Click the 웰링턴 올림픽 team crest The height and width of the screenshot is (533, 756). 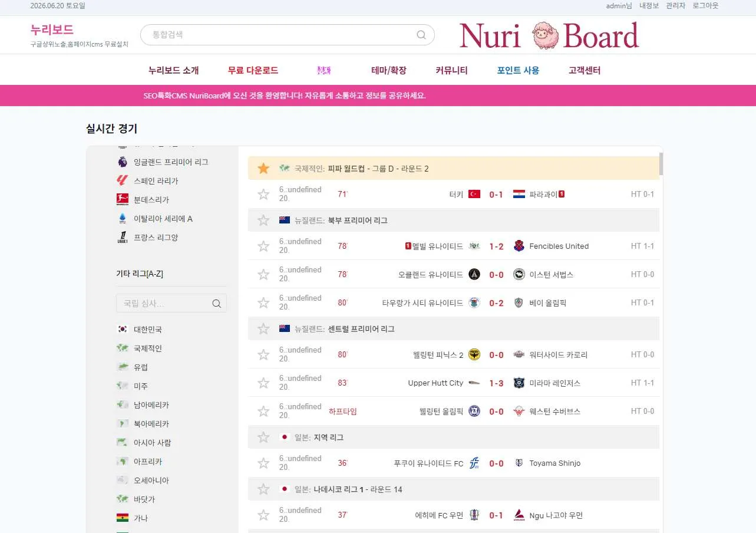click(x=474, y=411)
